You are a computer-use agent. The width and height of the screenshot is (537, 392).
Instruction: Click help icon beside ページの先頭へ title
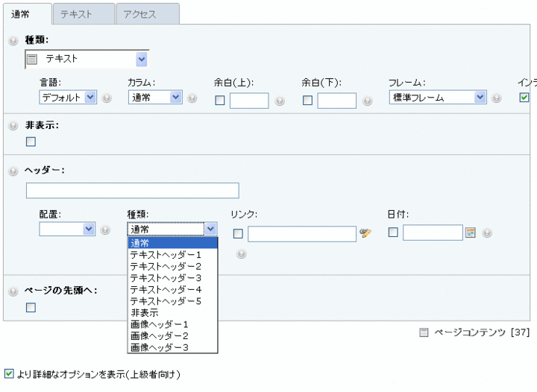[x=13, y=291]
